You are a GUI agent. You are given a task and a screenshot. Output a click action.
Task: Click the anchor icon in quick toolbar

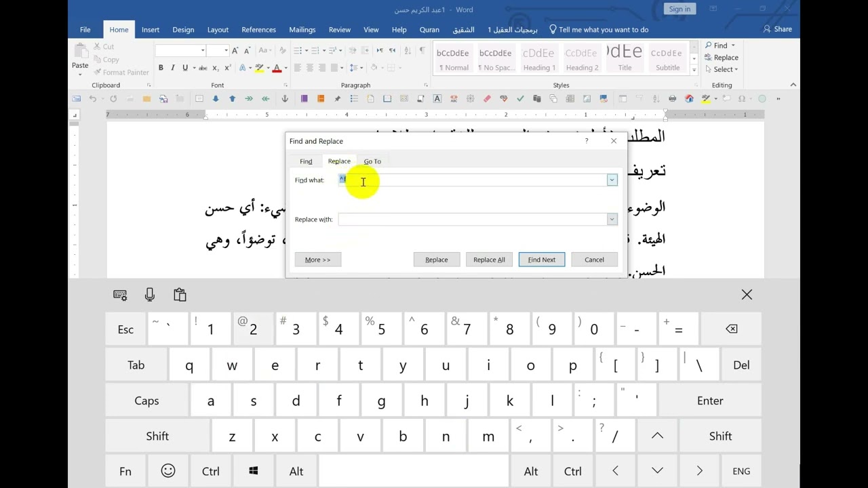pos(285,99)
